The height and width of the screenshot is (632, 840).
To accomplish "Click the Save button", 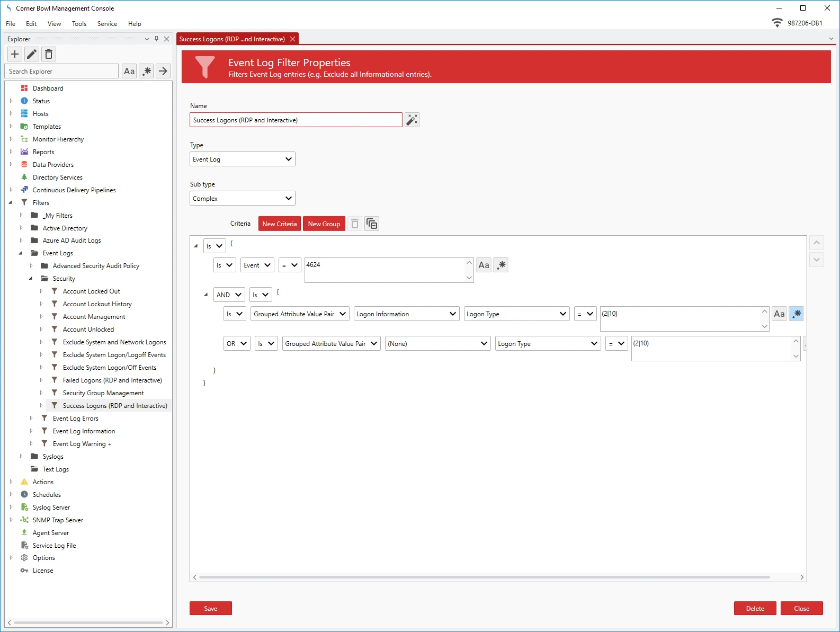I will (210, 608).
